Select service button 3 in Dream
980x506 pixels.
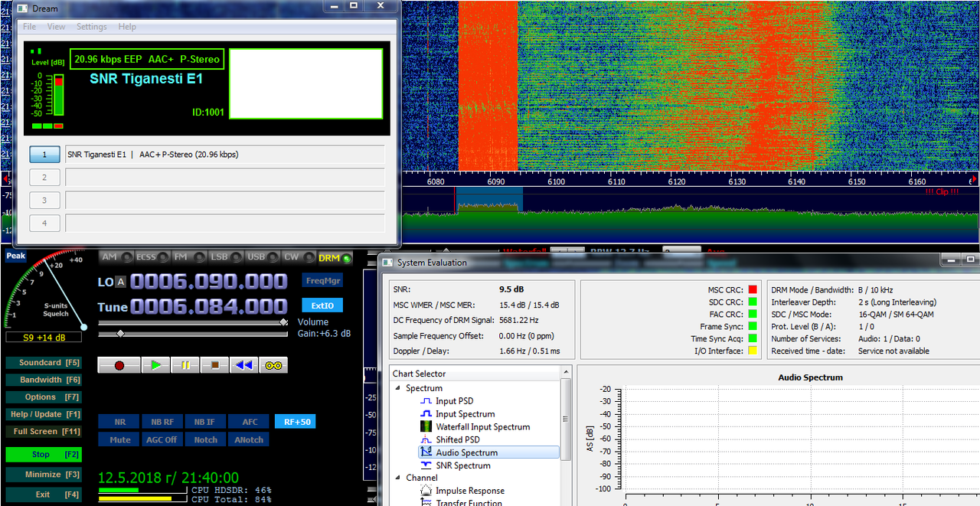(x=44, y=201)
